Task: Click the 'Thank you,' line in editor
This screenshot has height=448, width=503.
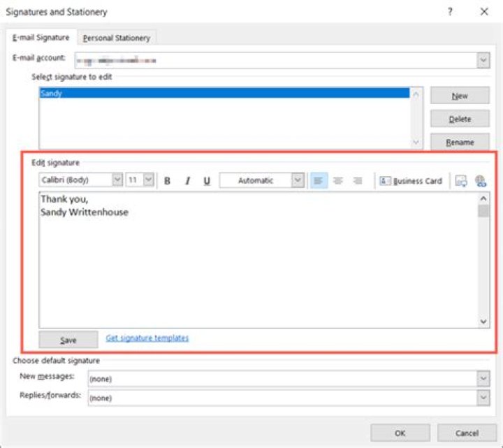Action: click(x=64, y=199)
